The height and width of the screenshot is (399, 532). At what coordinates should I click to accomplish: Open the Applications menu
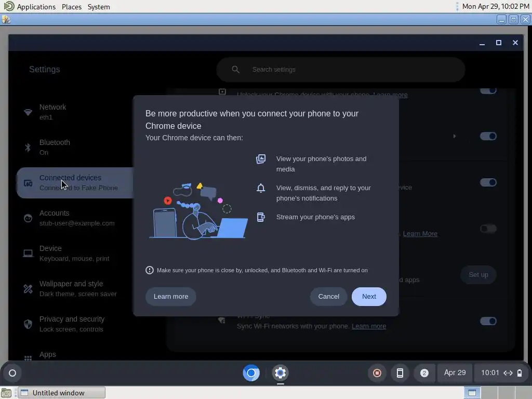point(36,7)
